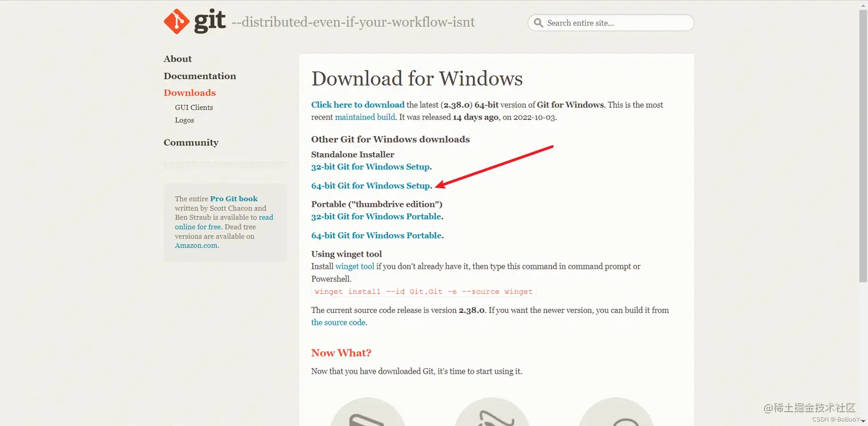Follow the read online for free link
Image resolution: width=868 pixels, height=426 pixels.
point(224,222)
